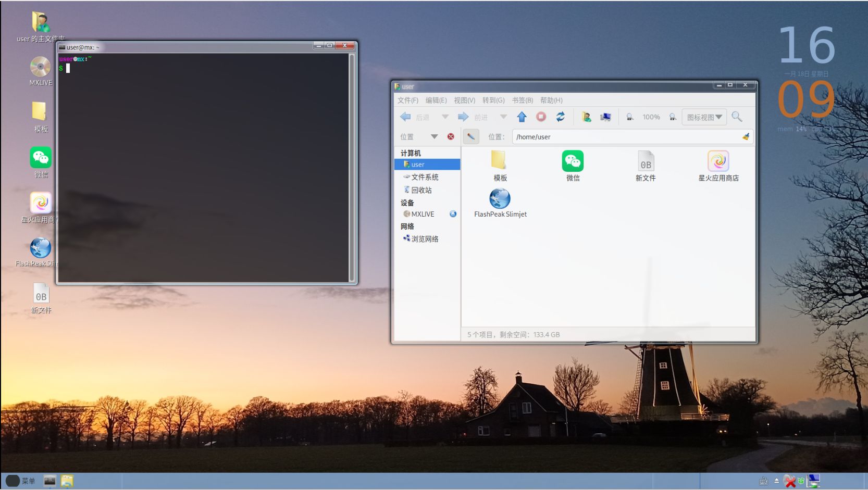Open the sidebar 位置 panel selector dropdown
The height and width of the screenshot is (490, 868).
pyautogui.click(x=433, y=136)
